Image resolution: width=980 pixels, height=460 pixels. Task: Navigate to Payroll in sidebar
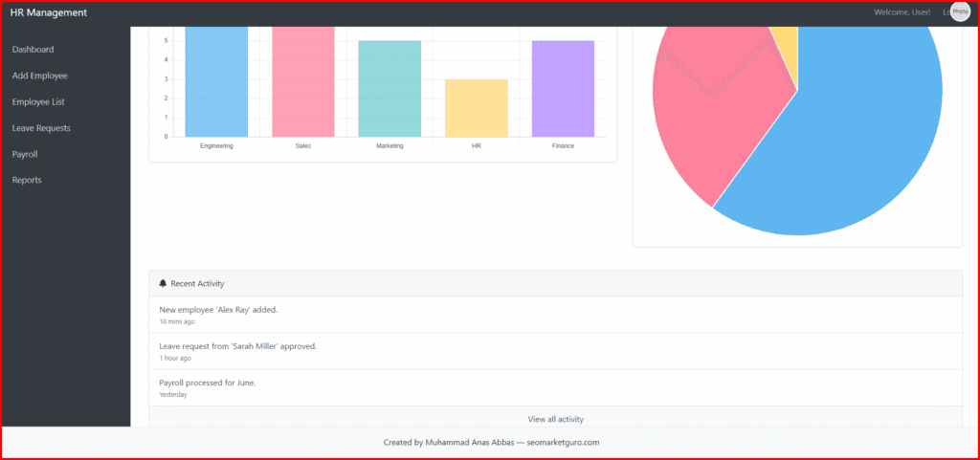pos(27,154)
